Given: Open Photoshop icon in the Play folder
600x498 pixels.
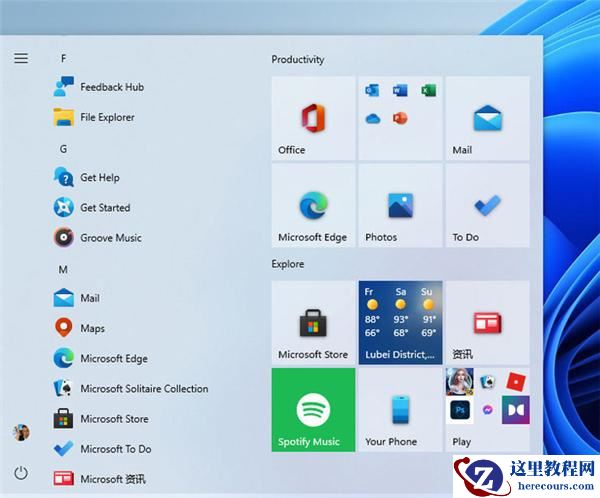Looking at the screenshot, I should click(460, 410).
